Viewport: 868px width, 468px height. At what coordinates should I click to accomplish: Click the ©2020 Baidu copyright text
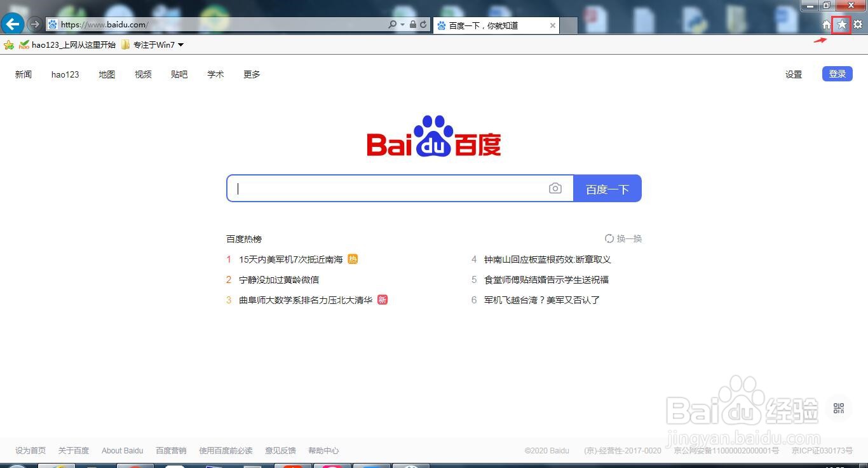[x=547, y=450]
